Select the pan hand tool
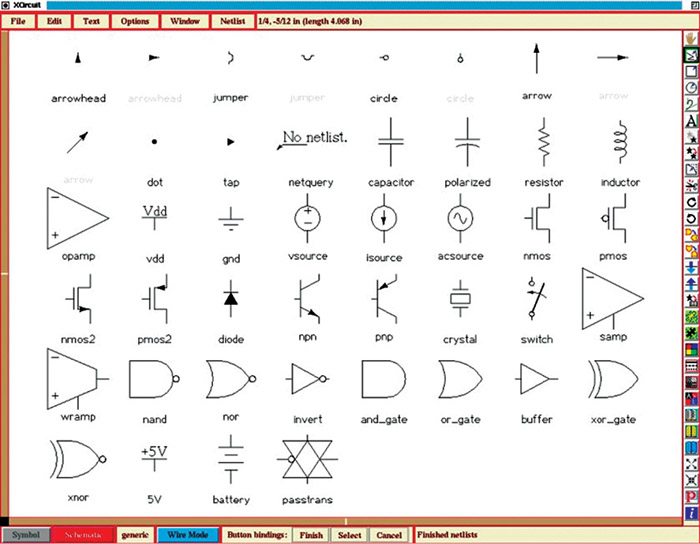The width and height of the screenshot is (700, 544). coord(691,39)
